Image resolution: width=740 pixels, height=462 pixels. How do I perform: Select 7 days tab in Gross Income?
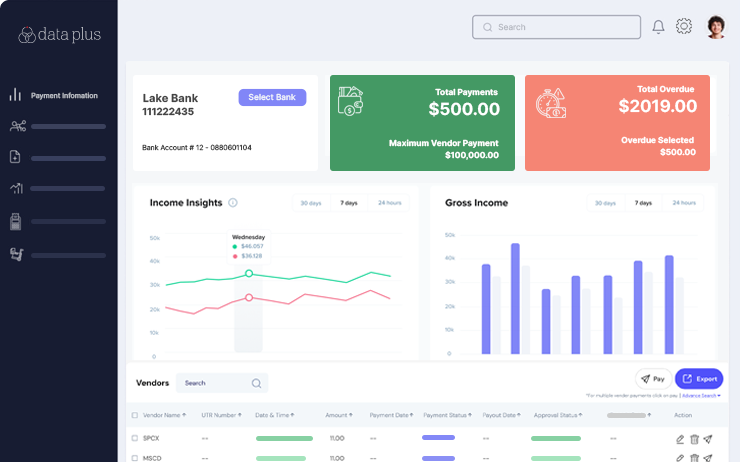(643, 203)
